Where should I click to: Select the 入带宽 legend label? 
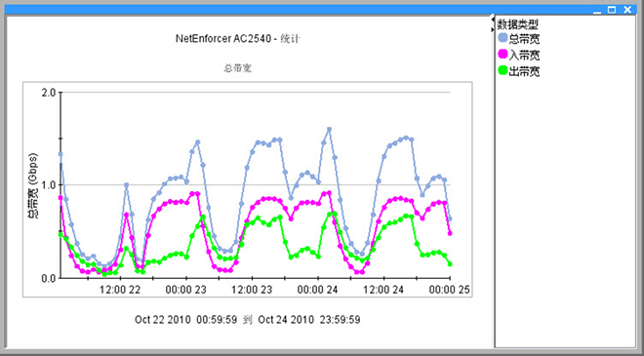524,55
